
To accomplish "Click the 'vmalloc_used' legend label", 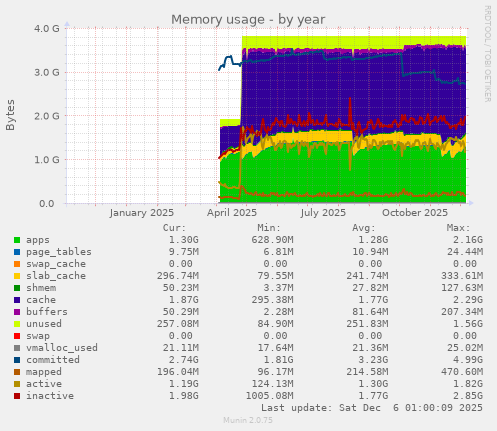I will [62, 348].
